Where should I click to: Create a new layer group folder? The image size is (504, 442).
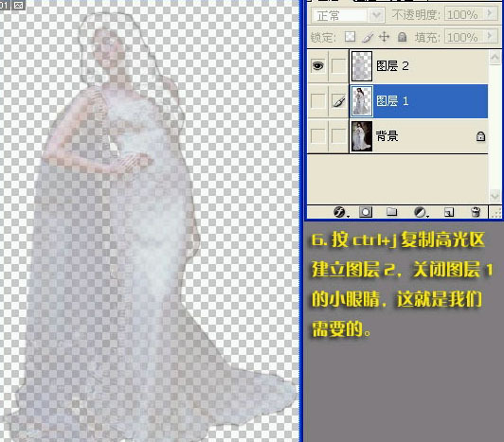click(x=391, y=212)
